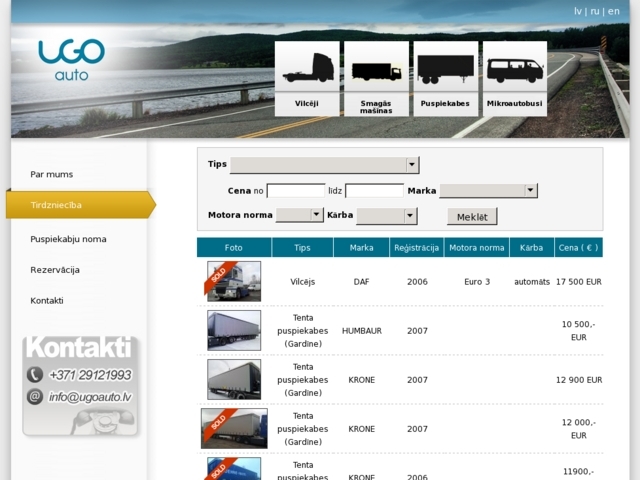Click the info@ugoauto.lv email address
This screenshot has width=640, height=480.
pos(90,397)
